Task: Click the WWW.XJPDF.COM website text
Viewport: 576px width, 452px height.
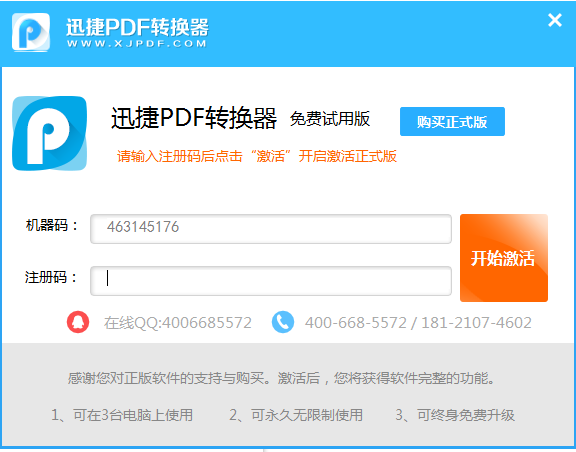Action: coord(137,44)
